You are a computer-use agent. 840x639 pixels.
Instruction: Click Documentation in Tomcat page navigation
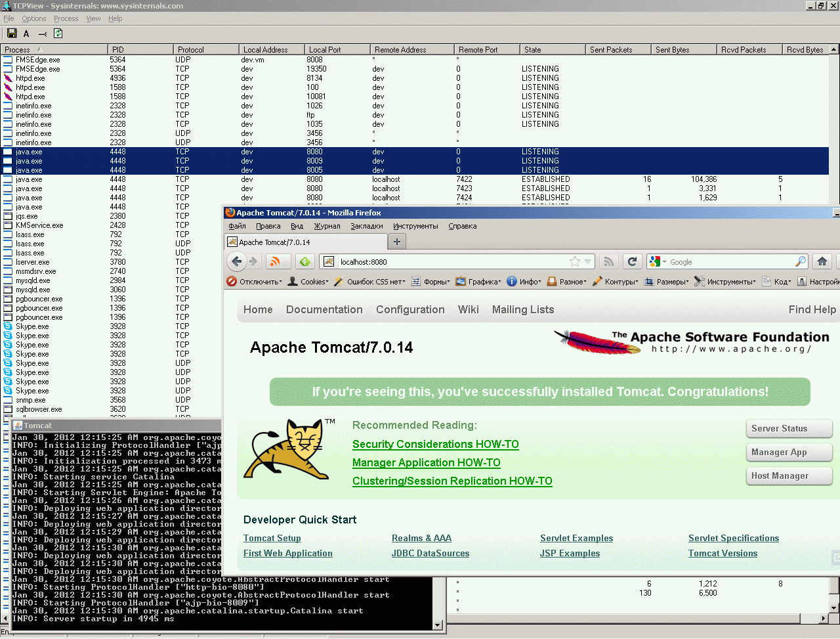click(324, 310)
